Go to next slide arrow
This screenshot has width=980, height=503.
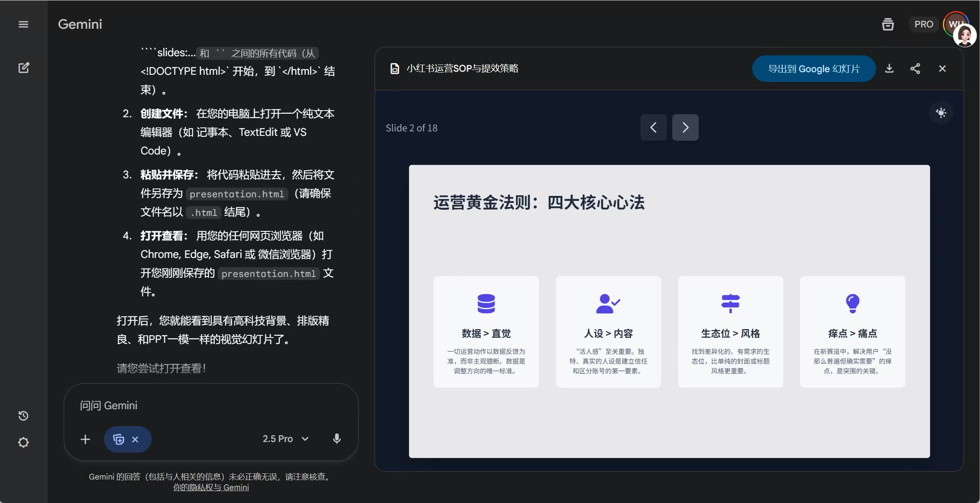[685, 127]
